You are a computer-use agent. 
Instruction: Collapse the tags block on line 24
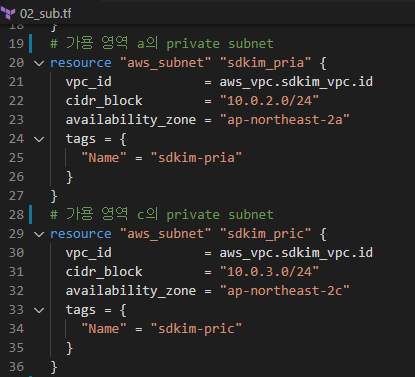39,139
